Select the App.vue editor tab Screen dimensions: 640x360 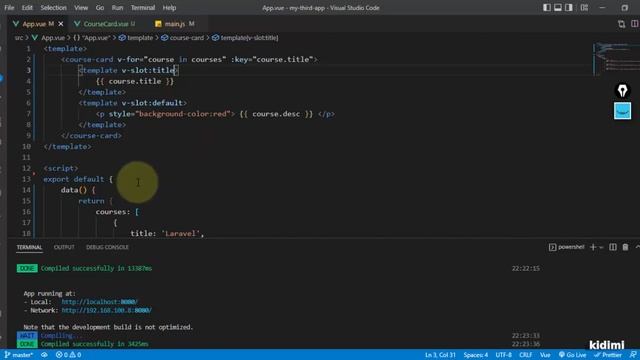[34, 24]
